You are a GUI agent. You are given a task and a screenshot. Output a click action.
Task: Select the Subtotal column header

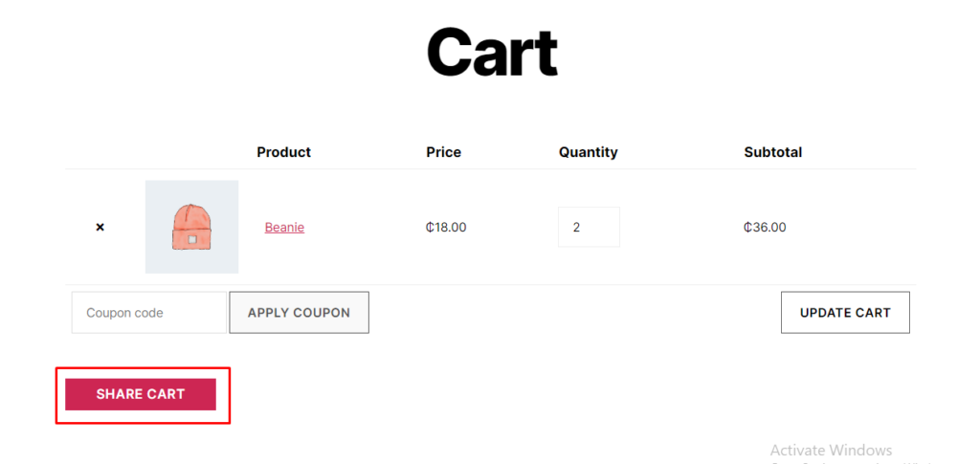(x=773, y=152)
